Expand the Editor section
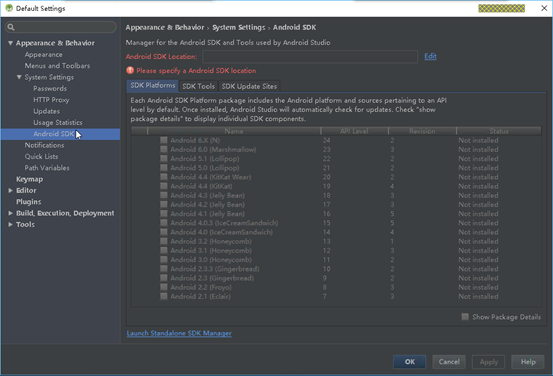This screenshot has width=553, height=376. coord(10,190)
